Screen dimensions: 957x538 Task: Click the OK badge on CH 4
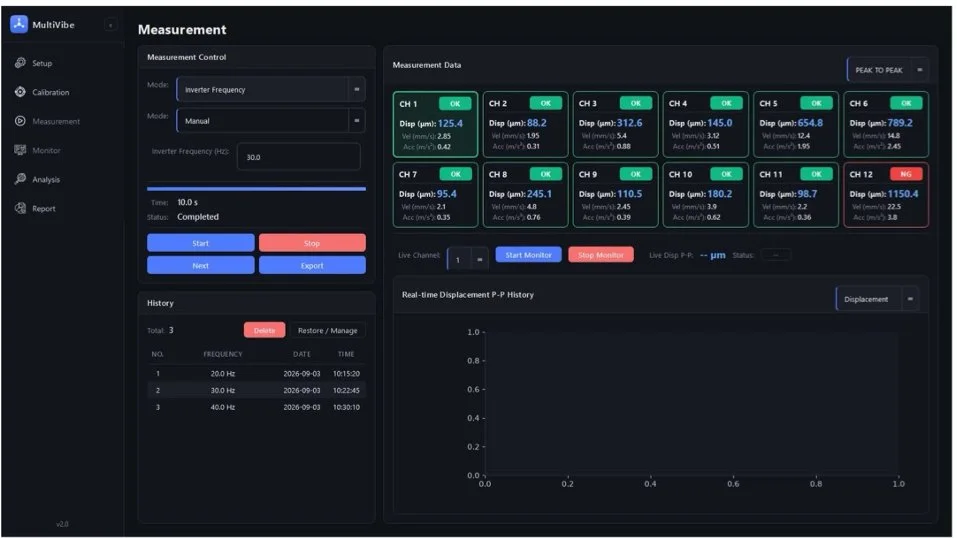point(726,103)
